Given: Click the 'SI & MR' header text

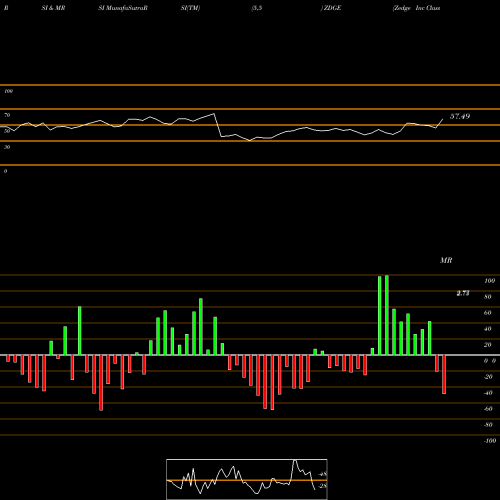Looking at the screenshot, I should (53, 8).
